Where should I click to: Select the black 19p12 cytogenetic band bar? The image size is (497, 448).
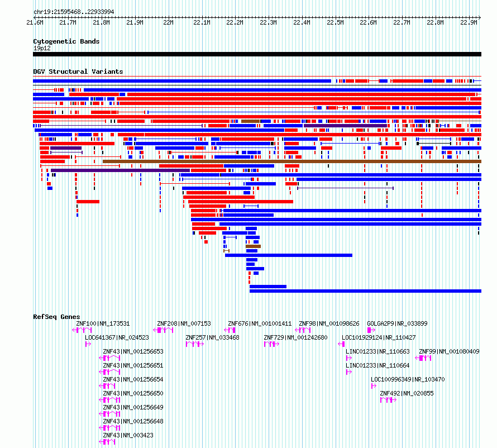[257, 54]
